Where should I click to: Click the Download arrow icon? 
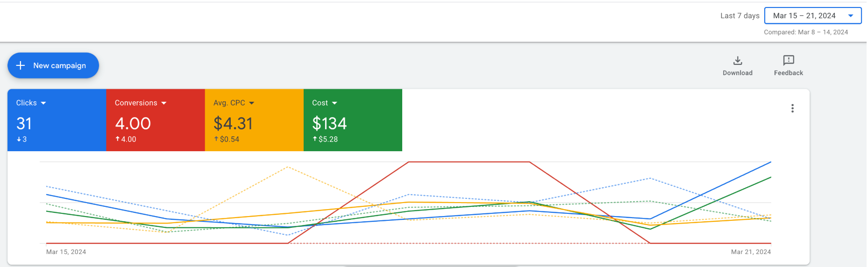(738, 61)
